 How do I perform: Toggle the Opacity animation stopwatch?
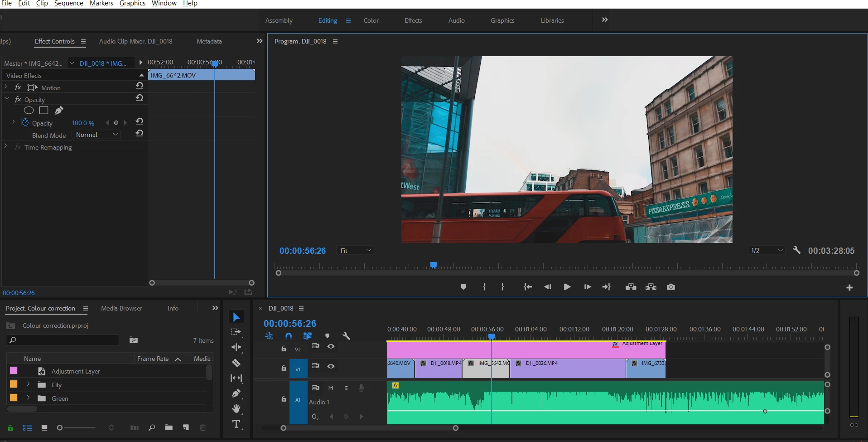(x=25, y=123)
